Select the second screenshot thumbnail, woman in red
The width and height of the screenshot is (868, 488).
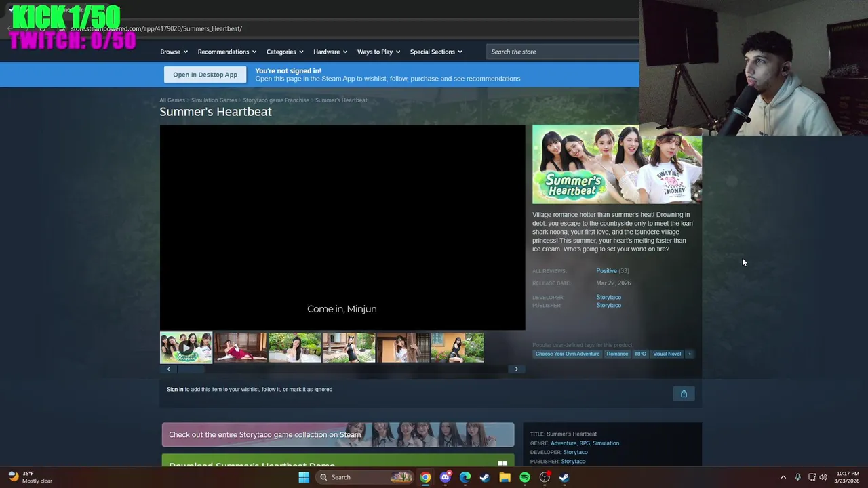pyautogui.click(x=240, y=348)
